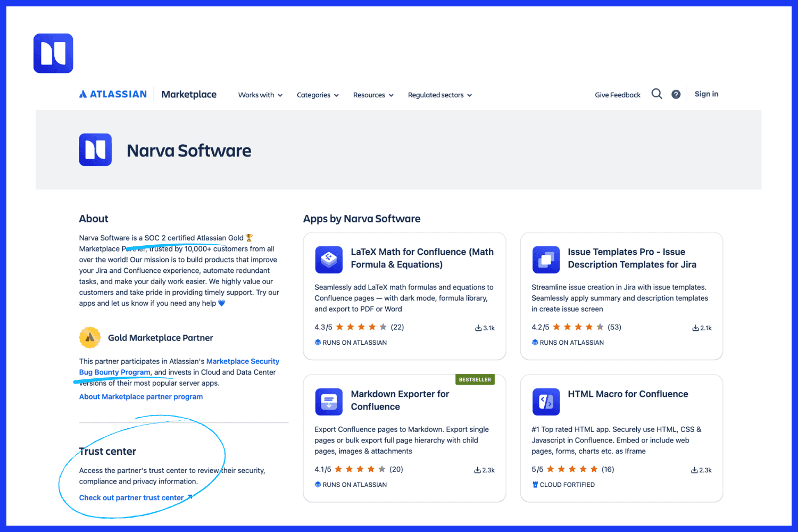Click the (53) review count
Image resolution: width=798 pixels, height=532 pixels.
[614, 327]
